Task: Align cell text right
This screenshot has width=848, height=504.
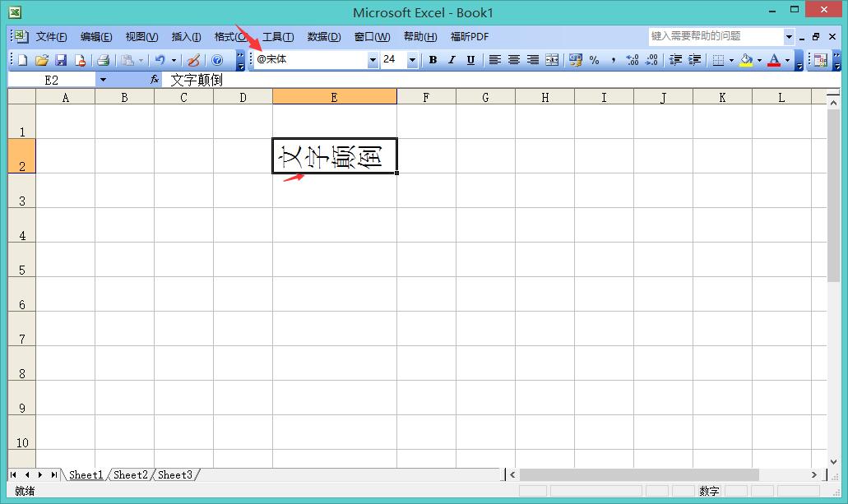Action: click(533, 60)
